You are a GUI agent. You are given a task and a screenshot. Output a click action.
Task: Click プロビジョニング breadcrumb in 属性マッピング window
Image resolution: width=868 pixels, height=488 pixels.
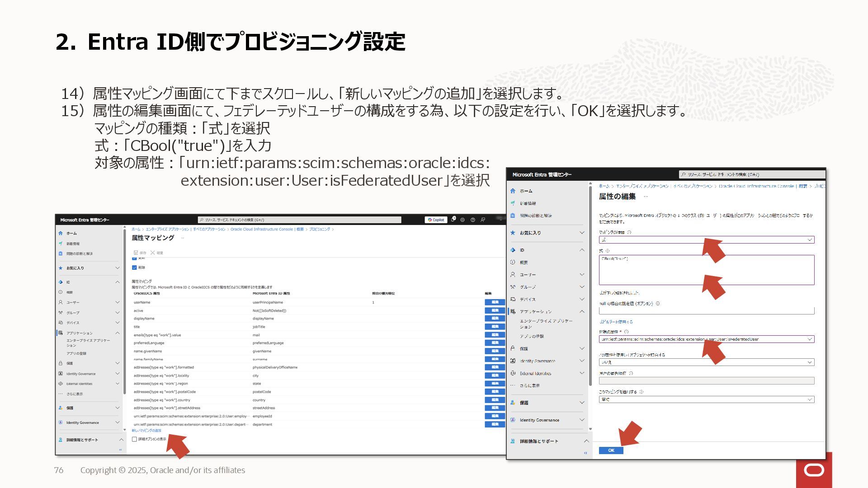320,230
